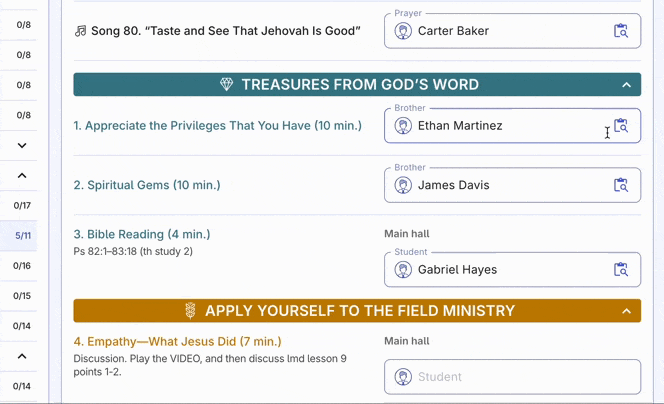Viewport: 664px width, 404px height.
Task: Click the diamond icon in Treasures header
Action: [227, 85]
